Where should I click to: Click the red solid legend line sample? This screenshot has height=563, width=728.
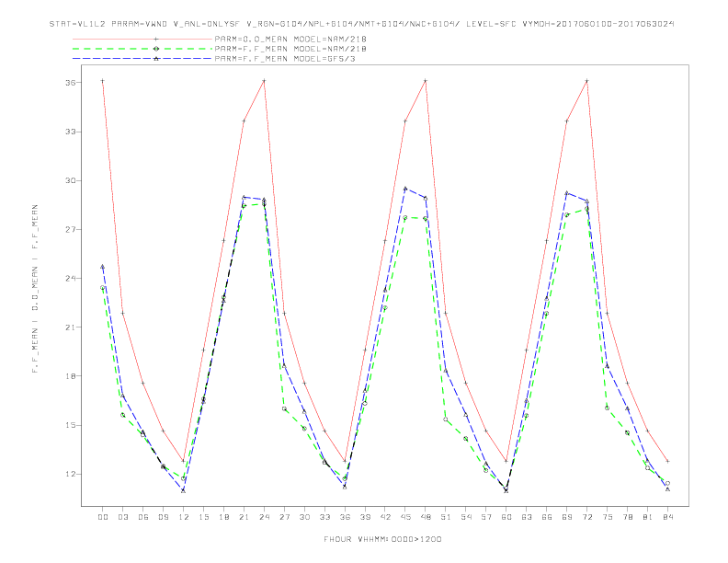tap(142, 39)
